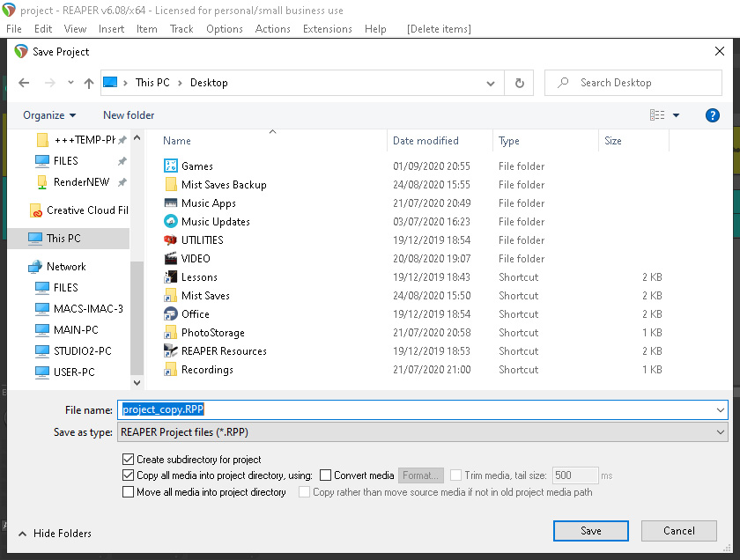Click the Recordings shortcut icon
Viewport: 740px width, 560px height.
pos(170,370)
